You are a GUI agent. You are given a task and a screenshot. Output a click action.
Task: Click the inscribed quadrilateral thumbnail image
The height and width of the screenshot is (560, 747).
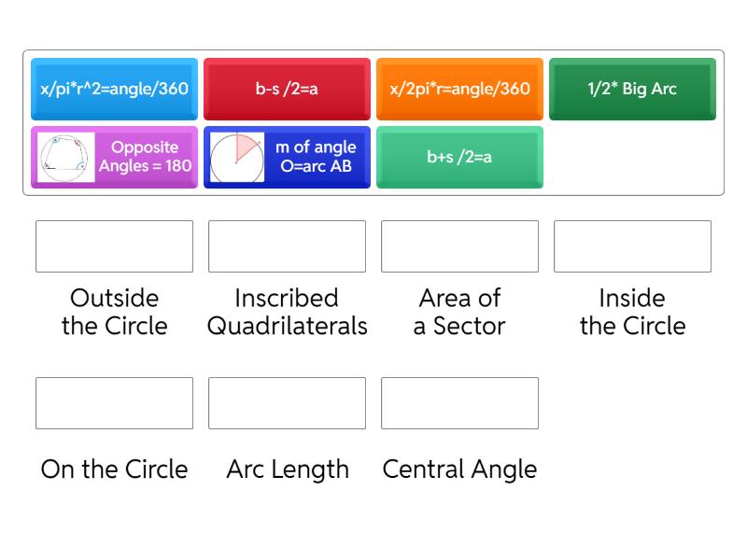pyautogui.click(x=66, y=158)
